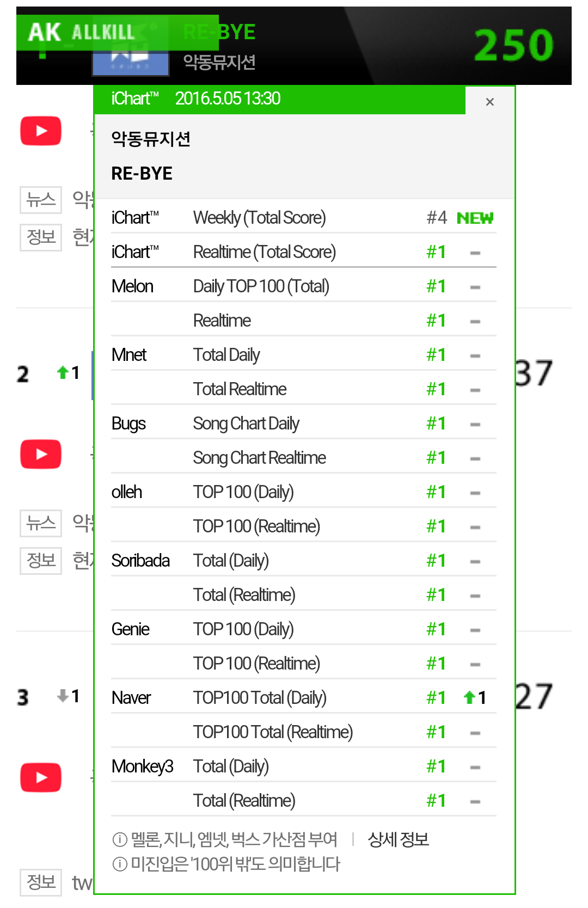
Task: Click the AK ALLKILL badge
Action: click(82, 33)
